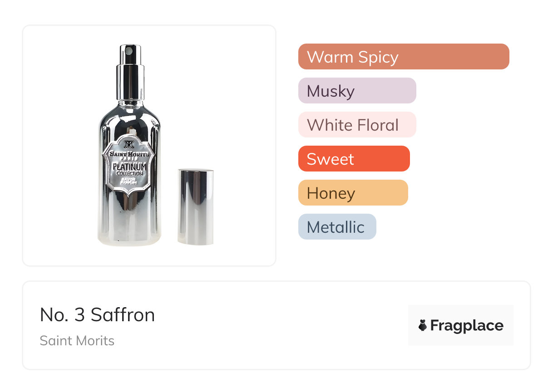This screenshot has width=553, height=392.
Task: Click the monogram emblem on the bottle label
Action: tap(129, 145)
